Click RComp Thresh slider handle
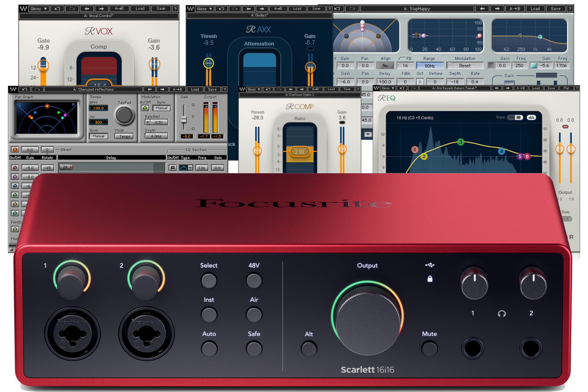This screenshot has width=588, height=392. (x=257, y=151)
